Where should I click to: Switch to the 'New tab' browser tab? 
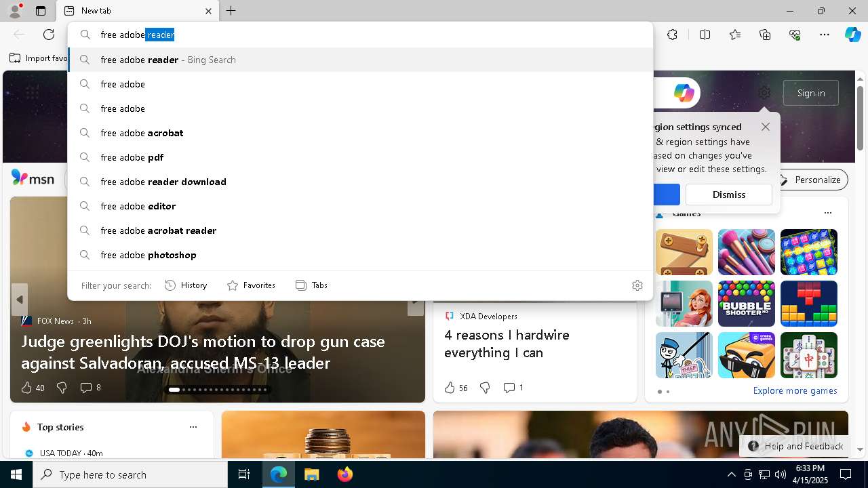[x=138, y=11]
